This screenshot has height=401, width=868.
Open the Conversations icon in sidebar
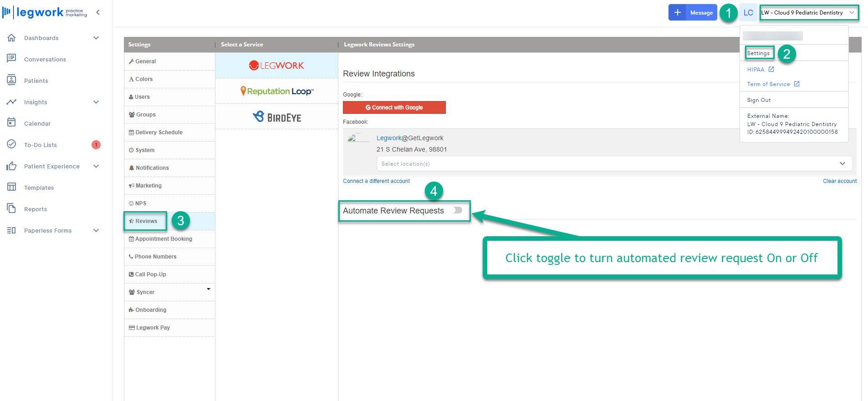11,58
